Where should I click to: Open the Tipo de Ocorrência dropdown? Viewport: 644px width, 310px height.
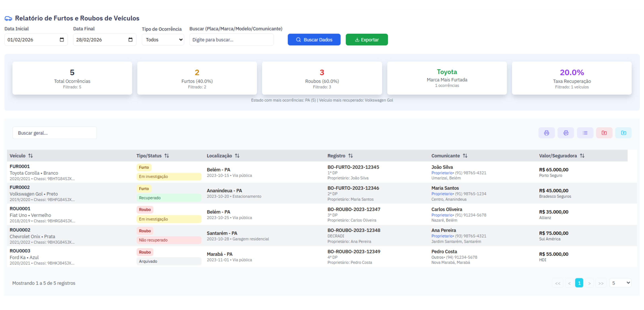(x=163, y=40)
